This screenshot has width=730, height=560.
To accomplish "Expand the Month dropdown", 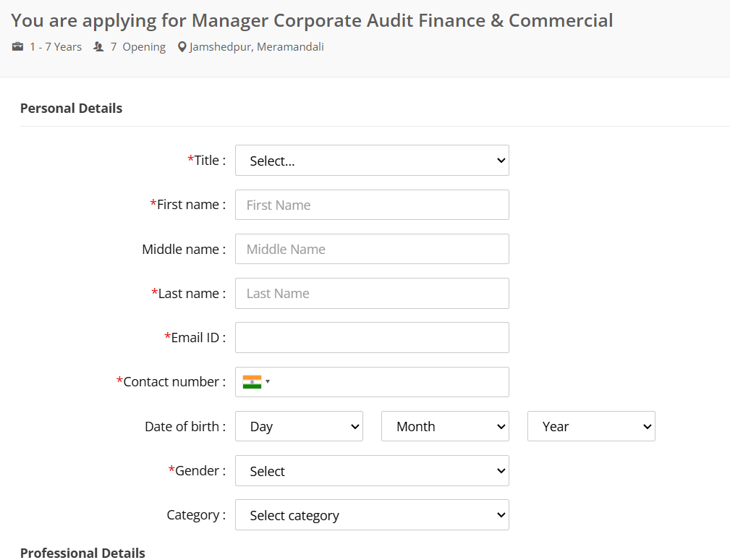I will click(x=445, y=426).
